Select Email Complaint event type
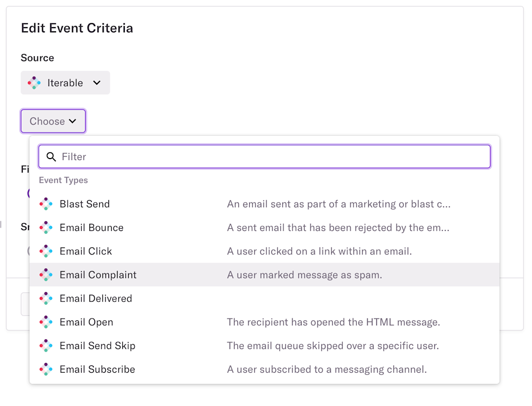 98,275
